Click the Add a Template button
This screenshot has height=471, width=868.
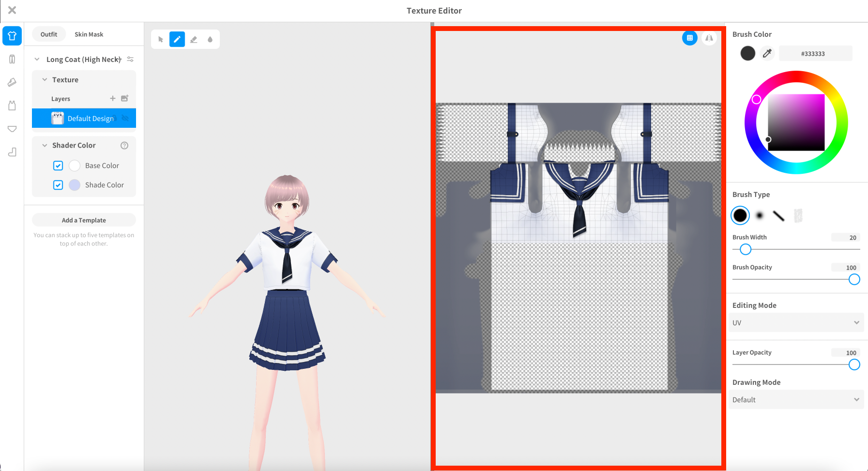pos(84,220)
